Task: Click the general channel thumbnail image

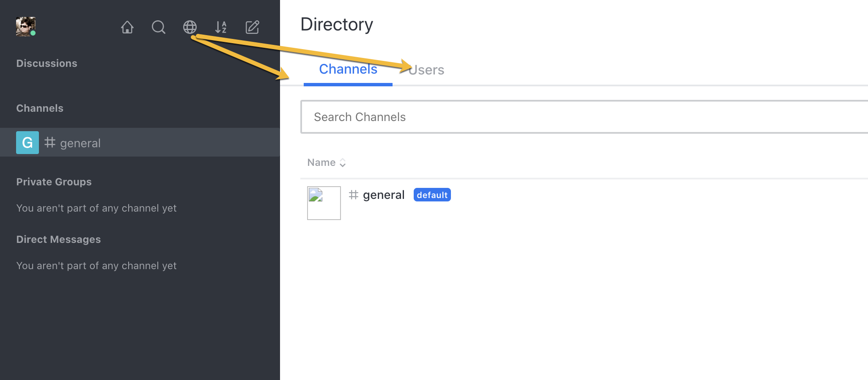Action: pyautogui.click(x=324, y=203)
